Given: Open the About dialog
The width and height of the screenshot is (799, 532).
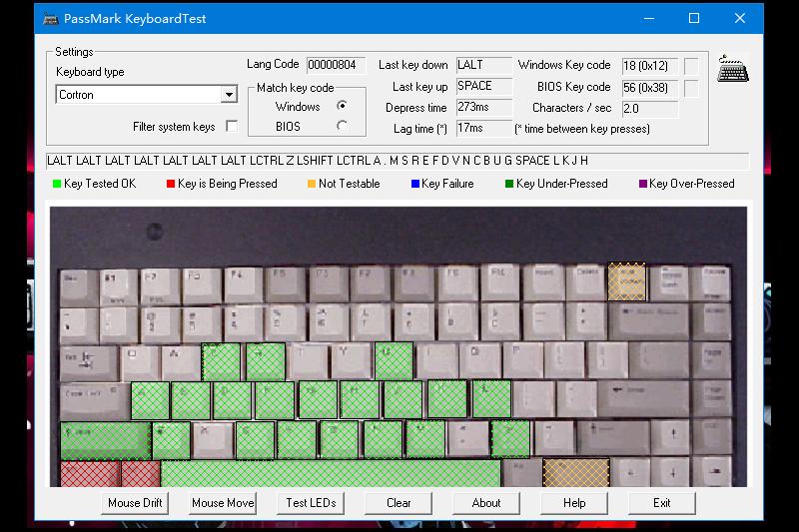Looking at the screenshot, I should click(x=486, y=503).
